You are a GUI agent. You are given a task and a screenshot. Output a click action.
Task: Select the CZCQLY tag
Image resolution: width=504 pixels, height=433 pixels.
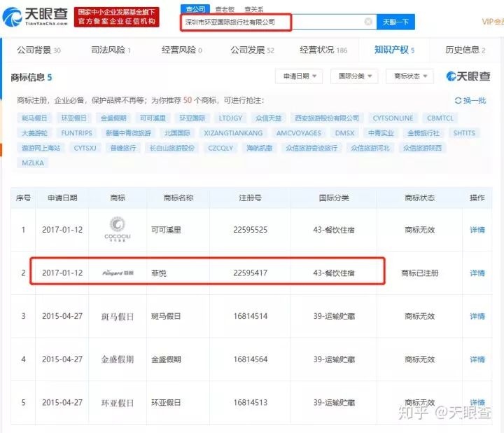coord(220,148)
